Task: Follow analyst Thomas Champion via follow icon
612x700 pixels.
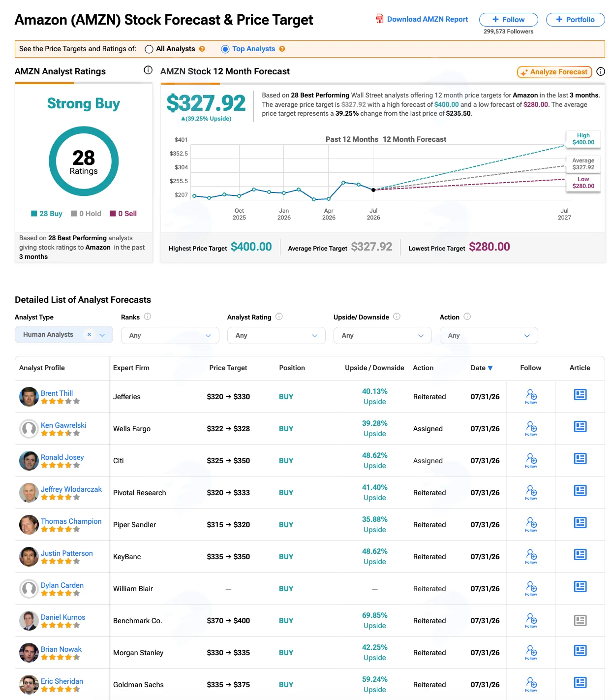Action: pos(531,524)
